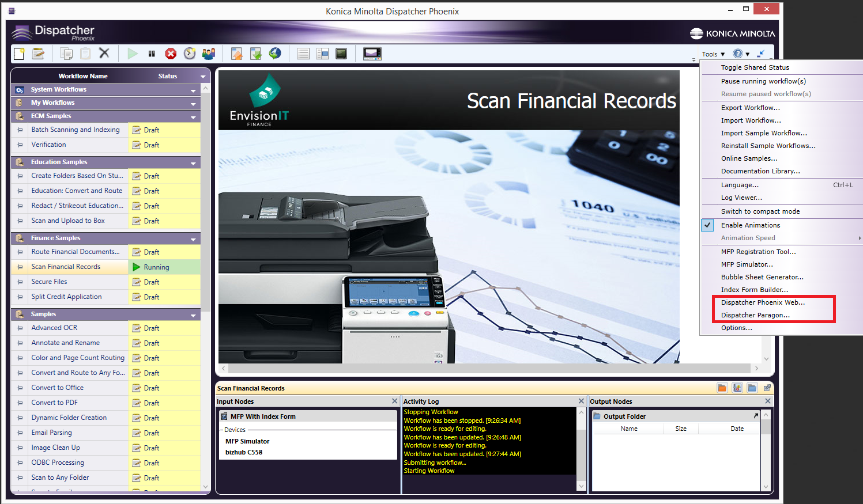Stop workflow with the red stop icon

[171, 54]
